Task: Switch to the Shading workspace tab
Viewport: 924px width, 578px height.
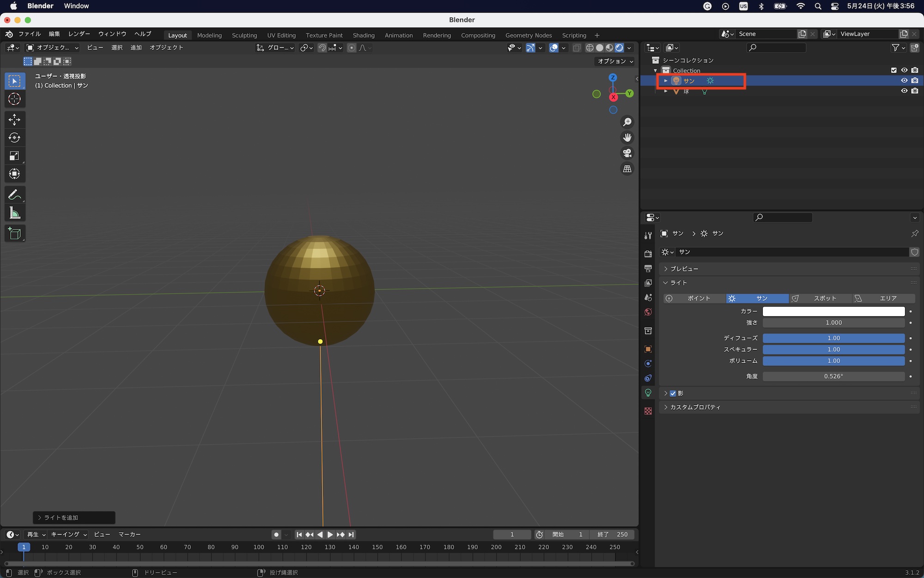Action: click(363, 35)
